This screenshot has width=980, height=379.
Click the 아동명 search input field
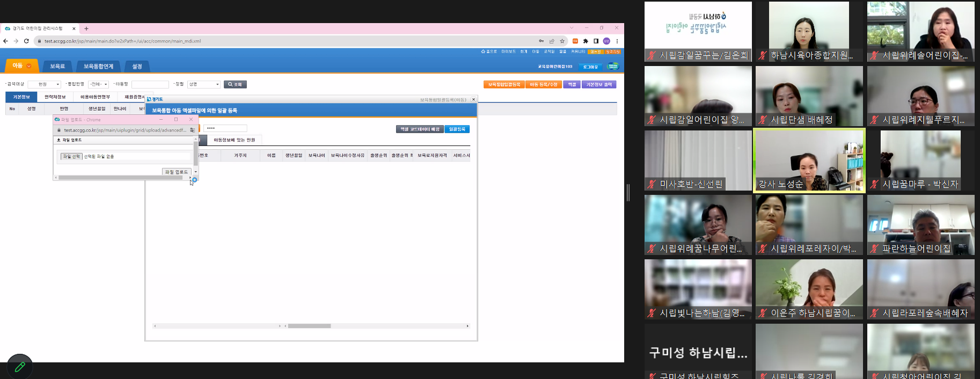point(150,84)
